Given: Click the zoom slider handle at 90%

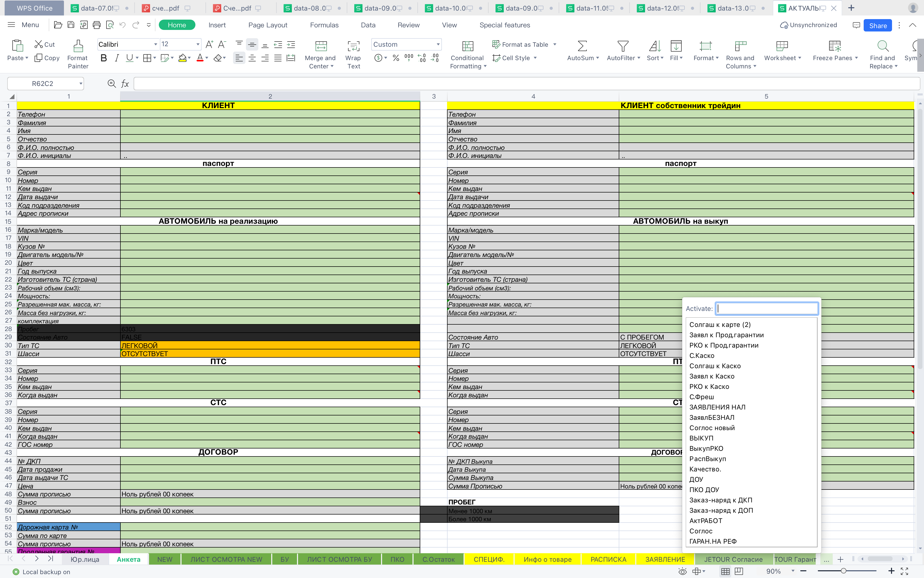Looking at the screenshot, I should 844,571.
